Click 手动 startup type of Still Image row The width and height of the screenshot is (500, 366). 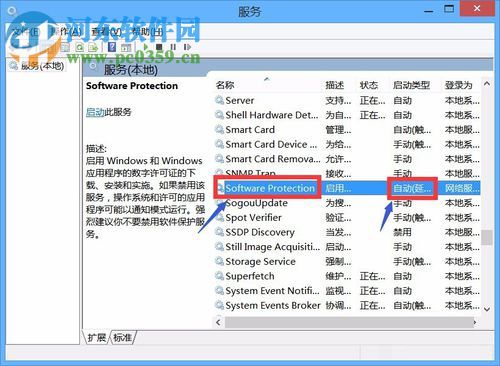click(x=402, y=247)
